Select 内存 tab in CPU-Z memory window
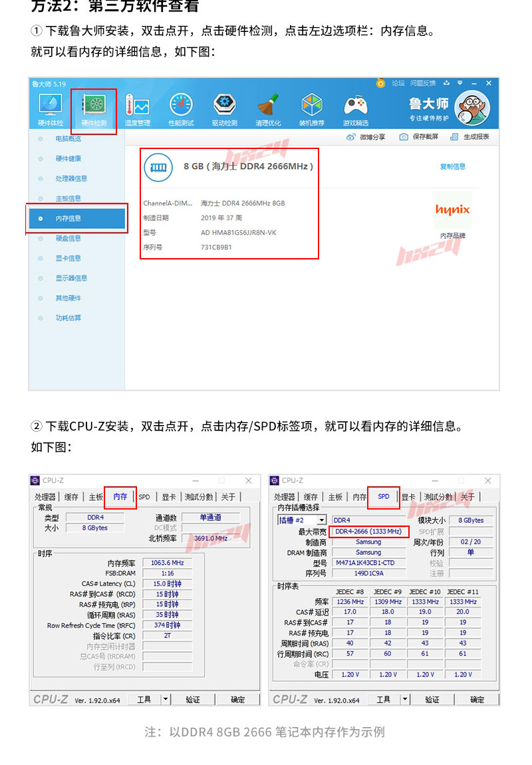The image size is (532, 765). [x=120, y=497]
